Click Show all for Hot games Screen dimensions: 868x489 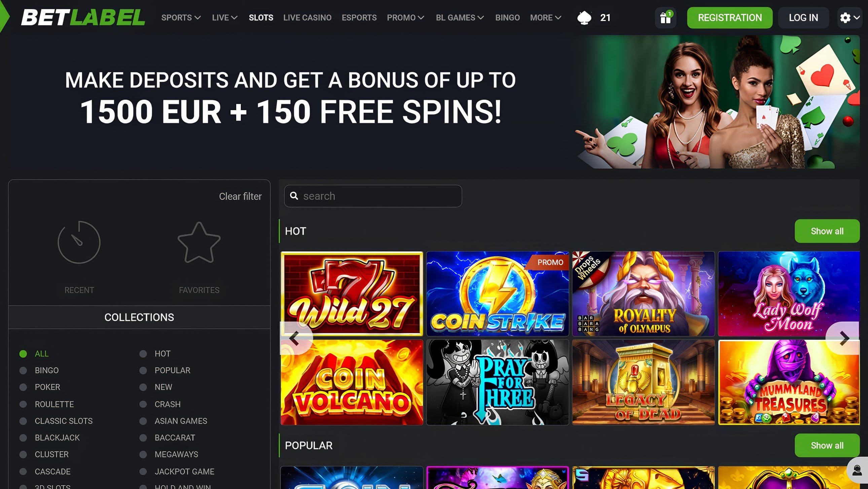[x=827, y=231]
